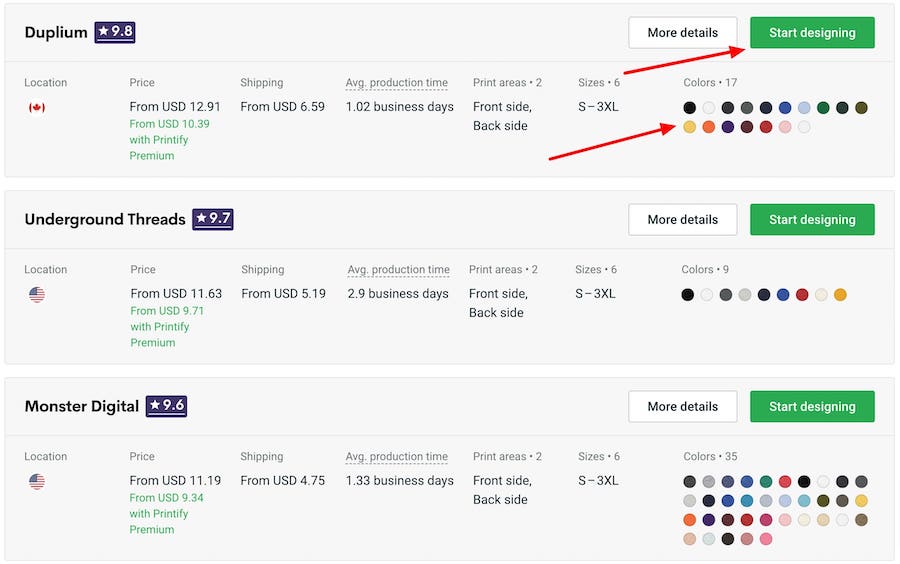Select the navy color swatch for Underground Threads

[x=764, y=295]
